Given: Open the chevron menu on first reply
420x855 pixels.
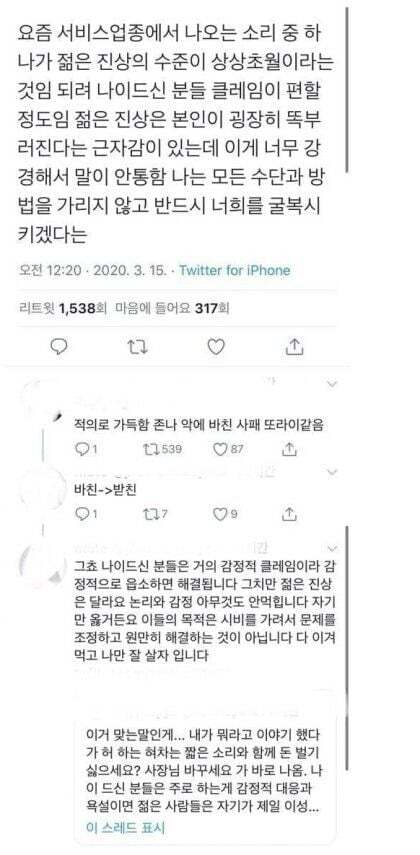Looking at the screenshot, I should (x=332, y=384).
